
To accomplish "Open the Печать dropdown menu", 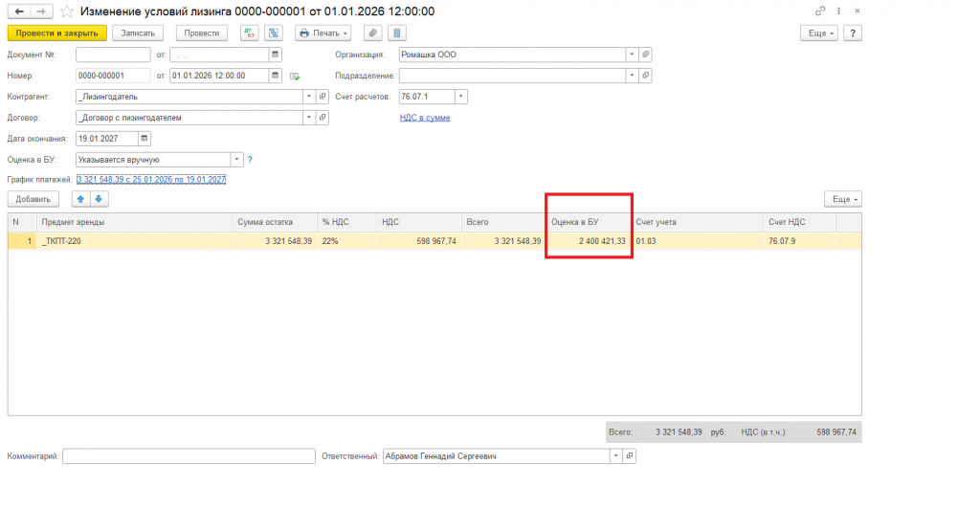I will 323,33.
